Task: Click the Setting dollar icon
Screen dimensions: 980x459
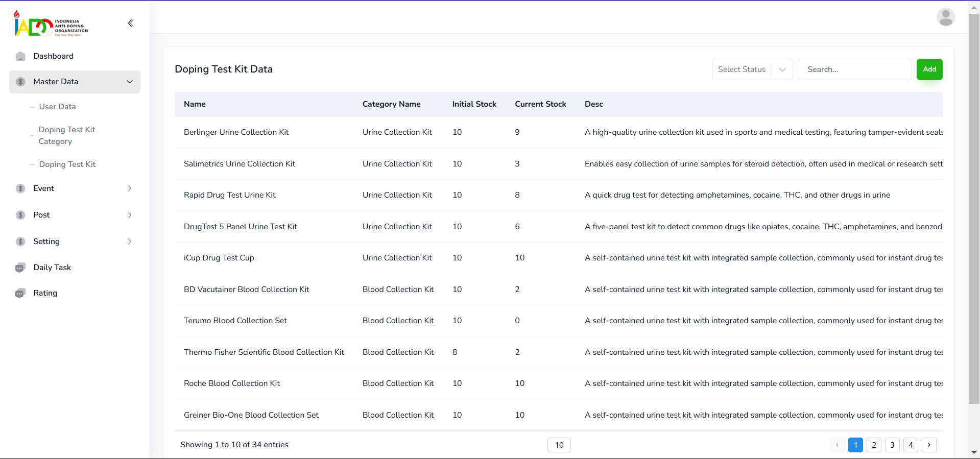Action: point(20,241)
